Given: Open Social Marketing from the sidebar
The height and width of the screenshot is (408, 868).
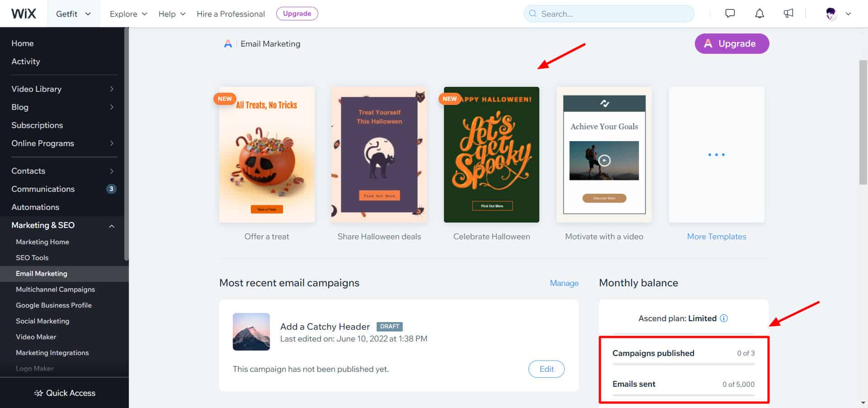Looking at the screenshot, I should point(42,321).
